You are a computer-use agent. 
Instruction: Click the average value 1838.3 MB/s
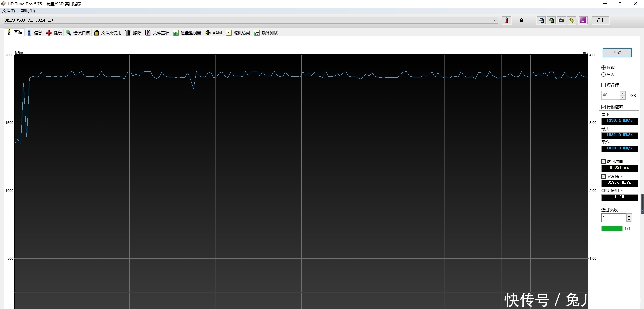tap(619, 149)
